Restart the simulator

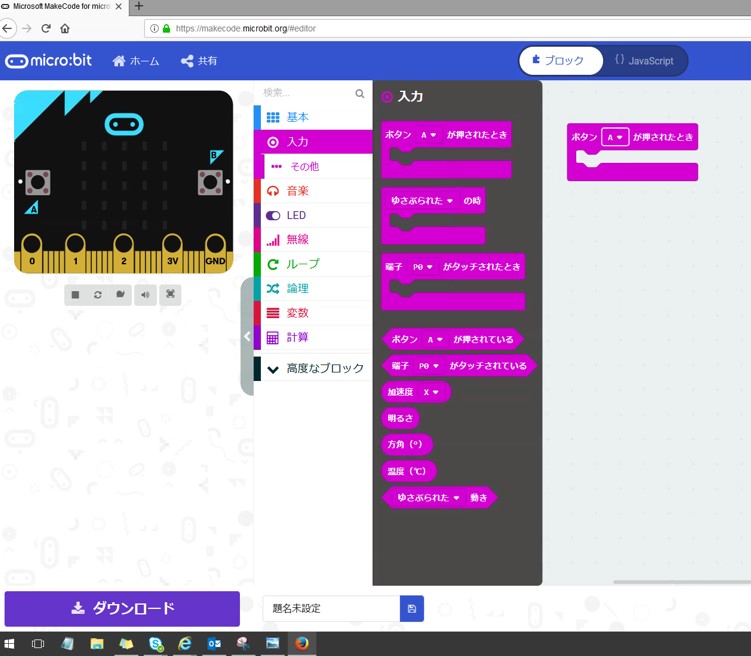pos(98,295)
